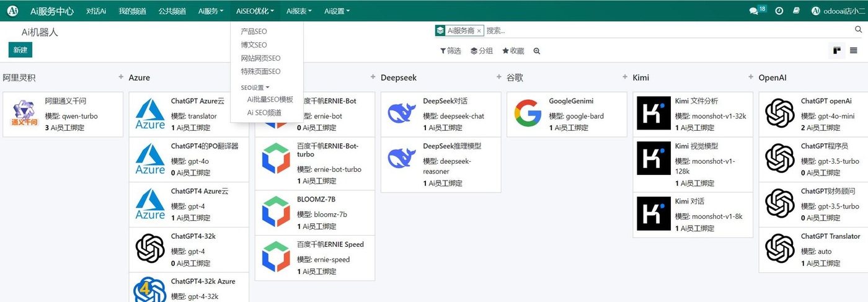868x302 pixels.
Task: Open 我的频道 from the top navigation
Action: click(132, 11)
